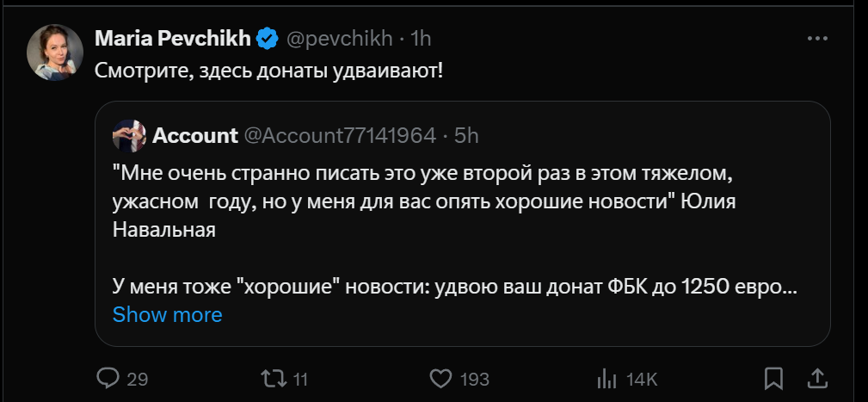Click the @Account77141964 handle
The width and height of the screenshot is (868, 402).
pos(340,135)
